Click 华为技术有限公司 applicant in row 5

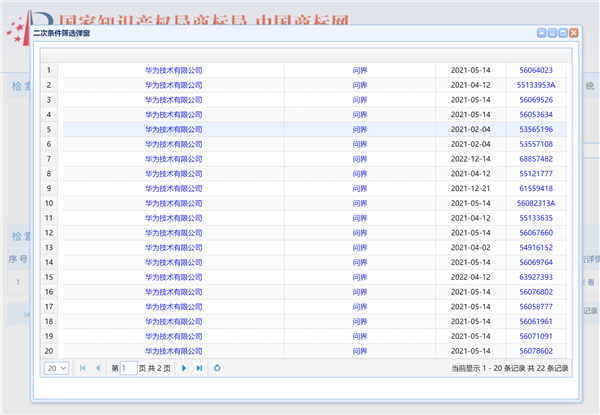173,129
